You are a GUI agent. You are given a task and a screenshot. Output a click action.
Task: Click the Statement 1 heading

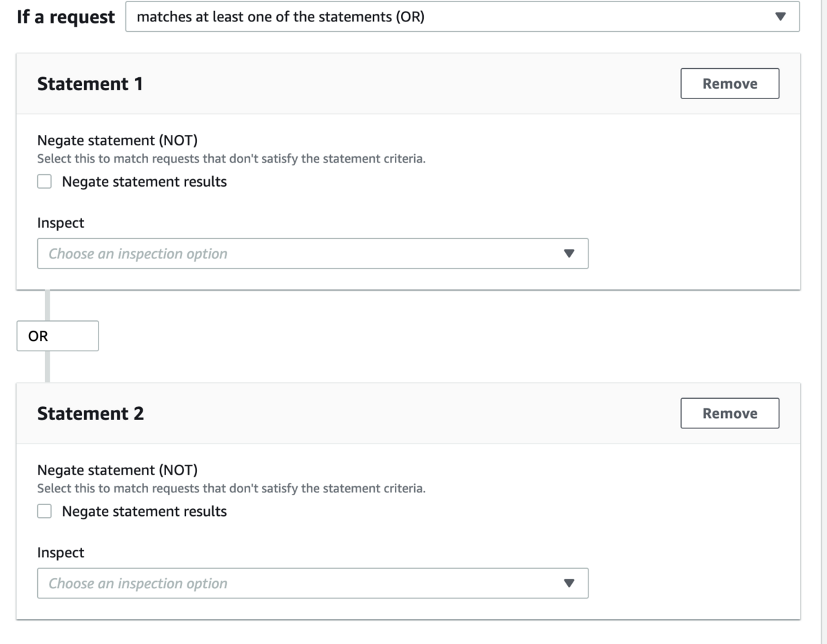point(90,84)
